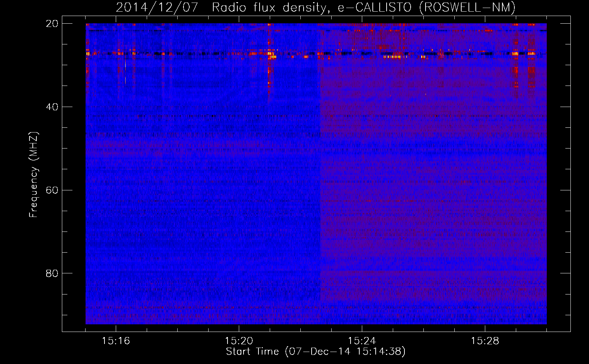Screen dimensions: 589x364
Task: Click the 15:24 time tick label
Action: click(x=362, y=341)
